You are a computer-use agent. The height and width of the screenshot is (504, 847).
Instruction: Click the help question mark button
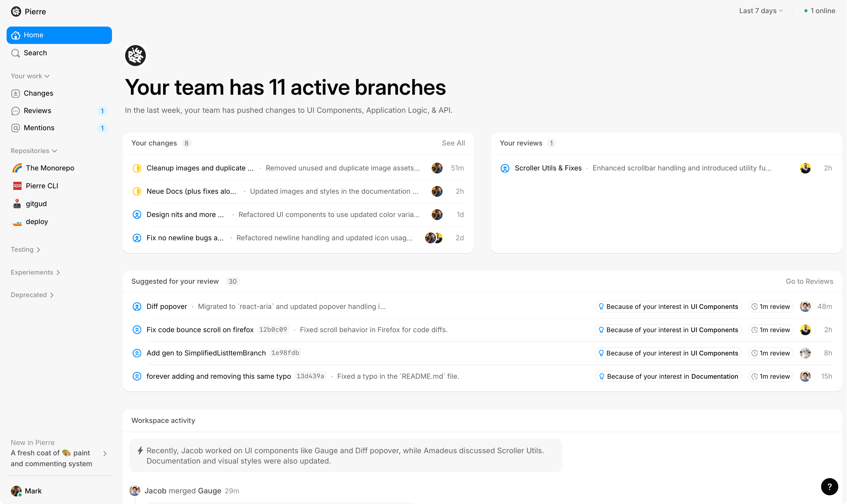pos(829,487)
